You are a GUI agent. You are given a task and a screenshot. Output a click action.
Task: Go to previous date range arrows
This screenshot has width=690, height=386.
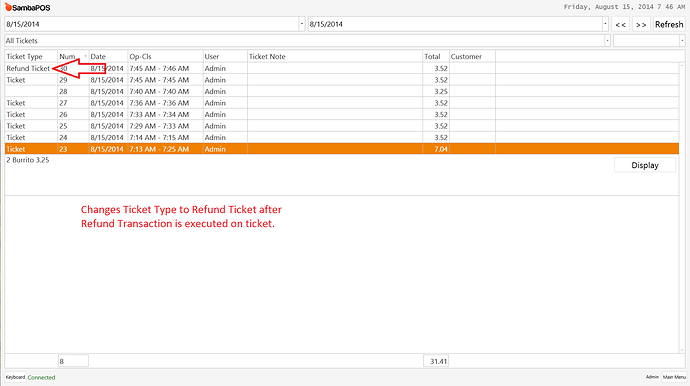coord(620,24)
